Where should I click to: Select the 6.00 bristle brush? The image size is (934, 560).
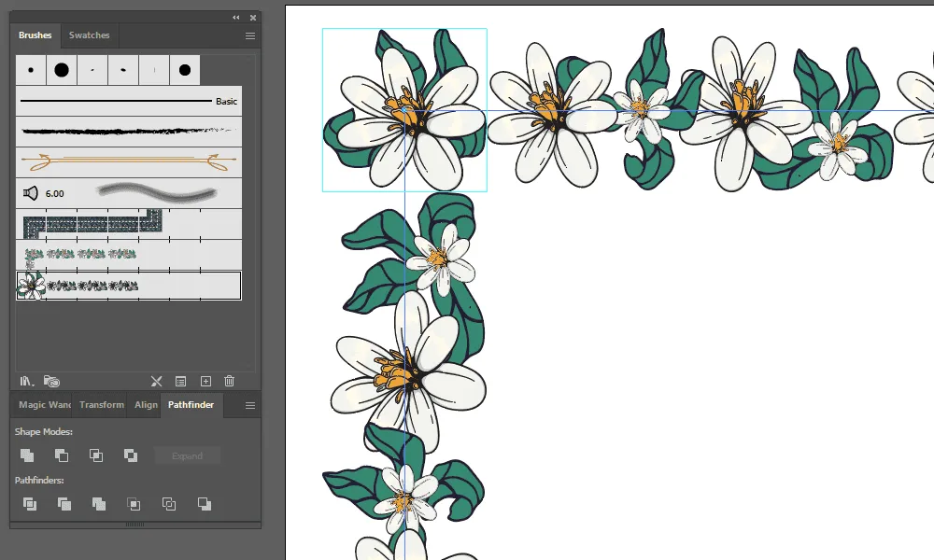[x=129, y=193]
